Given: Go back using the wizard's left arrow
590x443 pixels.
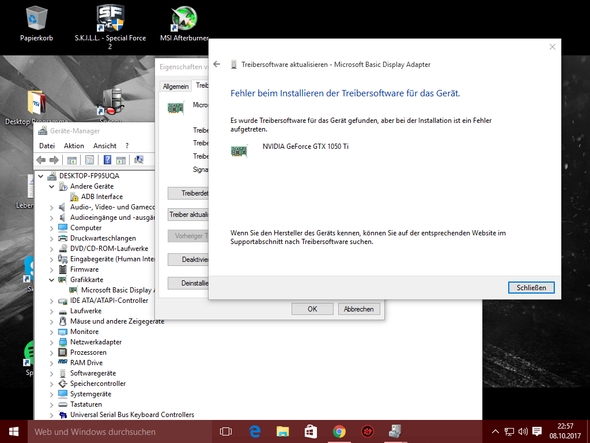Looking at the screenshot, I should pyautogui.click(x=217, y=64).
